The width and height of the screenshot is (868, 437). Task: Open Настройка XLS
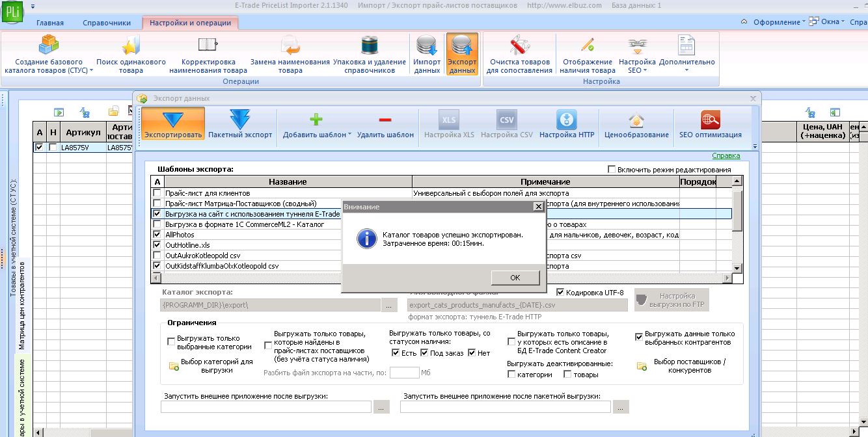click(449, 124)
